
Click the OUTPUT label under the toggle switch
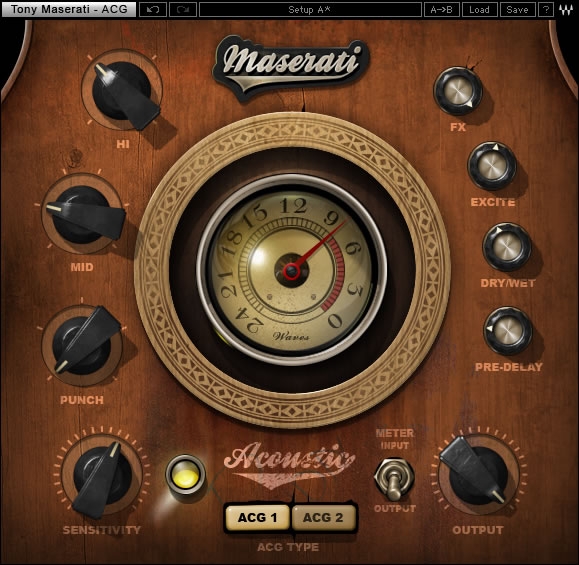coord(395,508)
